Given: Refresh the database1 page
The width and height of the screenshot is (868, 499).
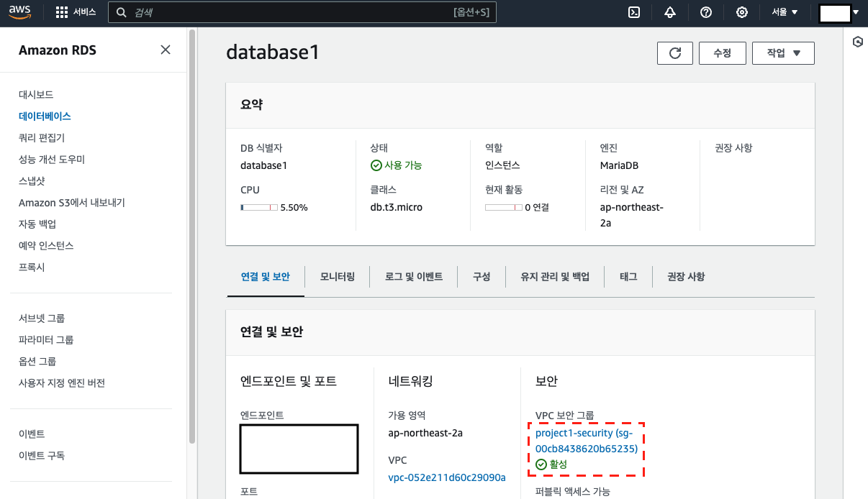Looking at the screenshot, I should click(x=675, y=53).
